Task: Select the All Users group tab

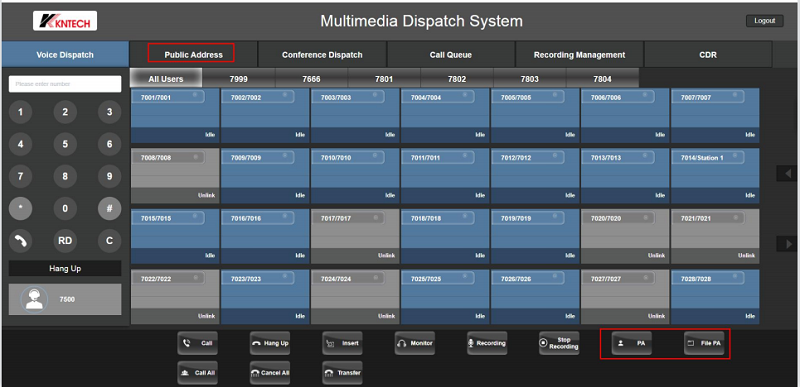Action: [166, 79]
